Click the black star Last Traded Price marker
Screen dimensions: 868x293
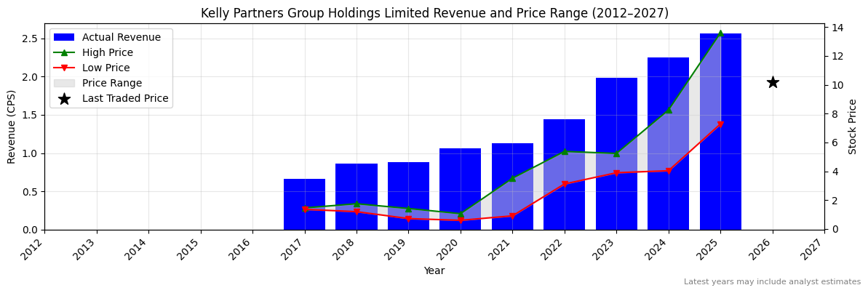pyautogui.click(x=772, y=82)
